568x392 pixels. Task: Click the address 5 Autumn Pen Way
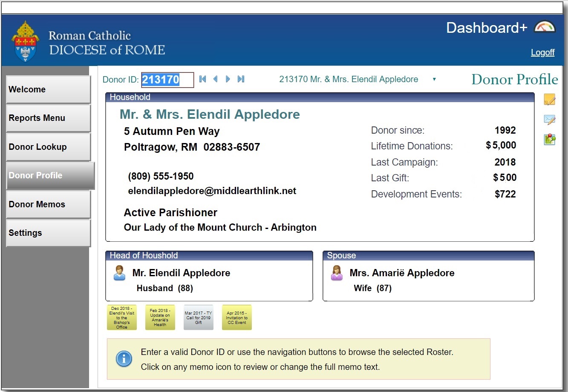tap(172, 132)
